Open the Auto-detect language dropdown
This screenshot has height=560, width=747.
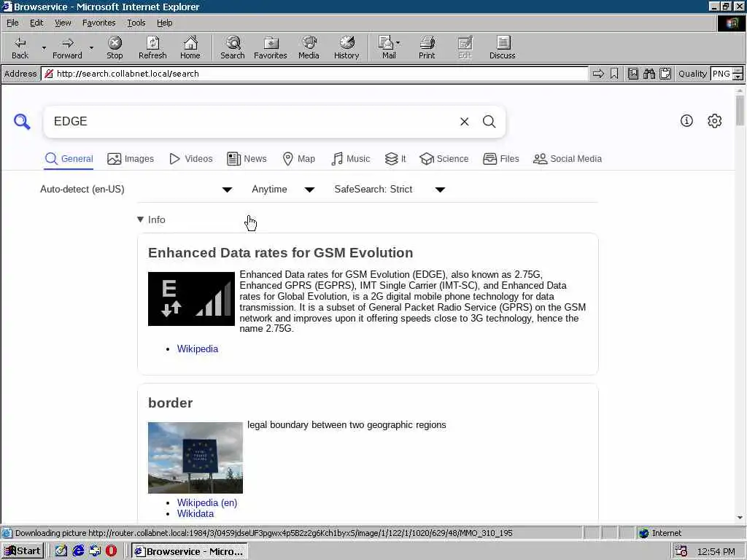point(136,190)
